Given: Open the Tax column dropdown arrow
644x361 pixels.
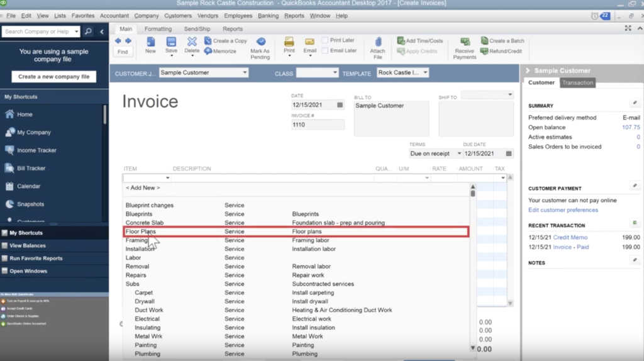Looking at the screenshot, I should 502,178.
